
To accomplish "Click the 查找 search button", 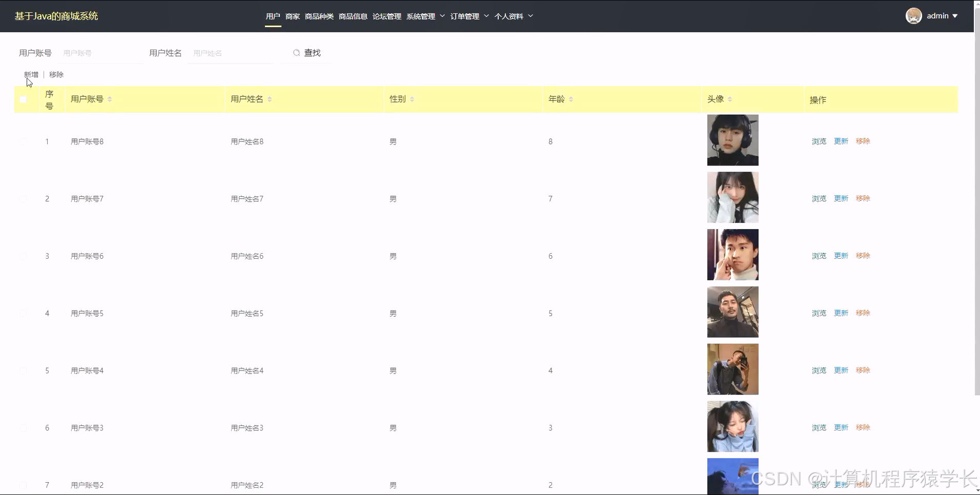I will (x=307, y=53).
